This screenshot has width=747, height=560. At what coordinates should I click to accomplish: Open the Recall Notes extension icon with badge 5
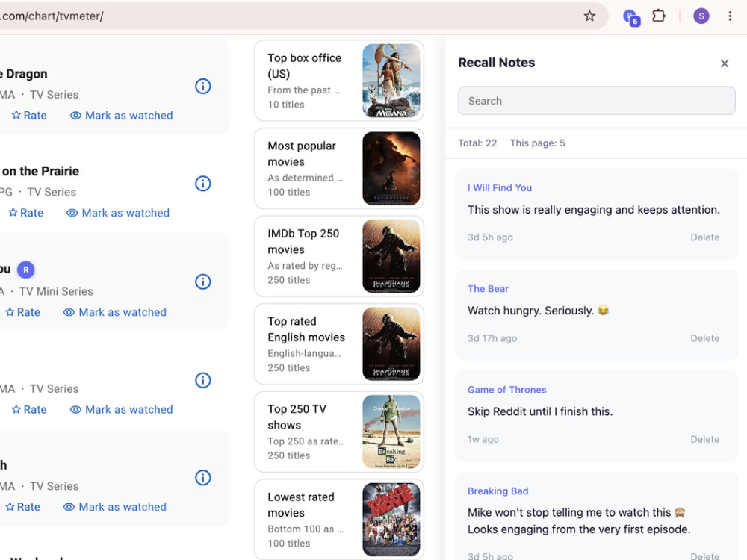[631, 17]
